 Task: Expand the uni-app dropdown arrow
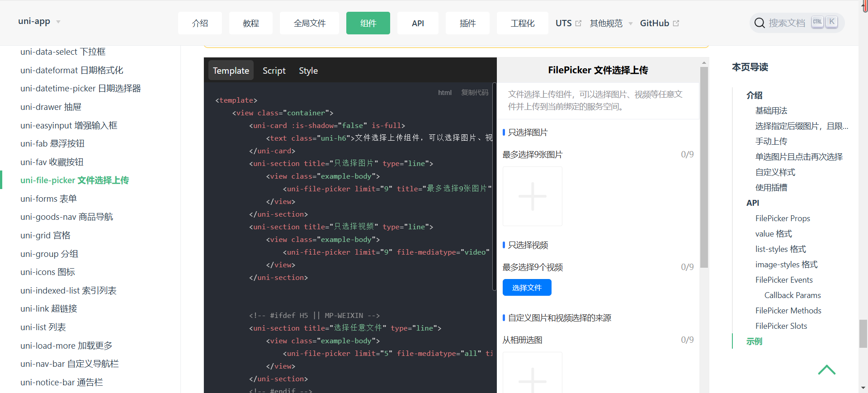(x=58, y=22)
